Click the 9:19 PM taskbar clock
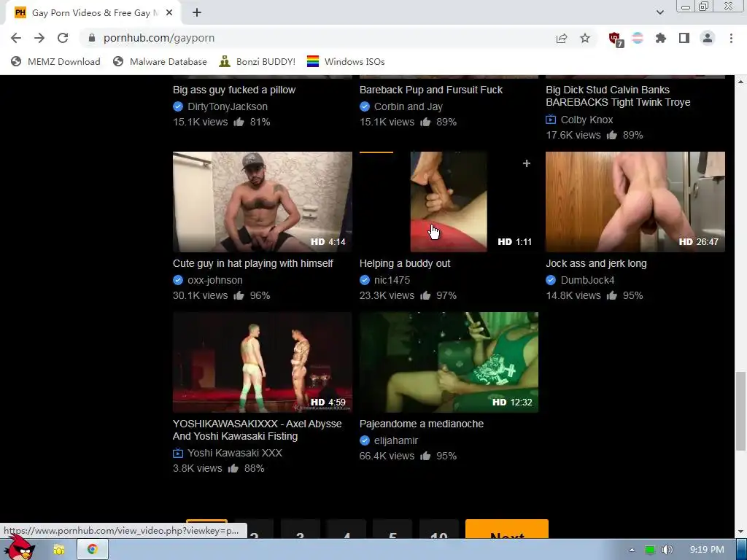747x560 pixels. 707,550
